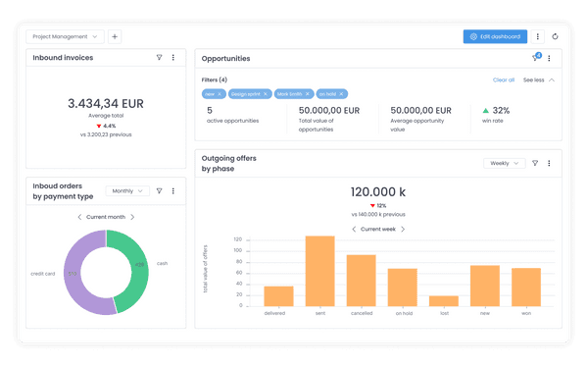Click the 'sent' bar in chart
Image resolution: width=588 pixels, height=368 pixels.
(319, 271)
